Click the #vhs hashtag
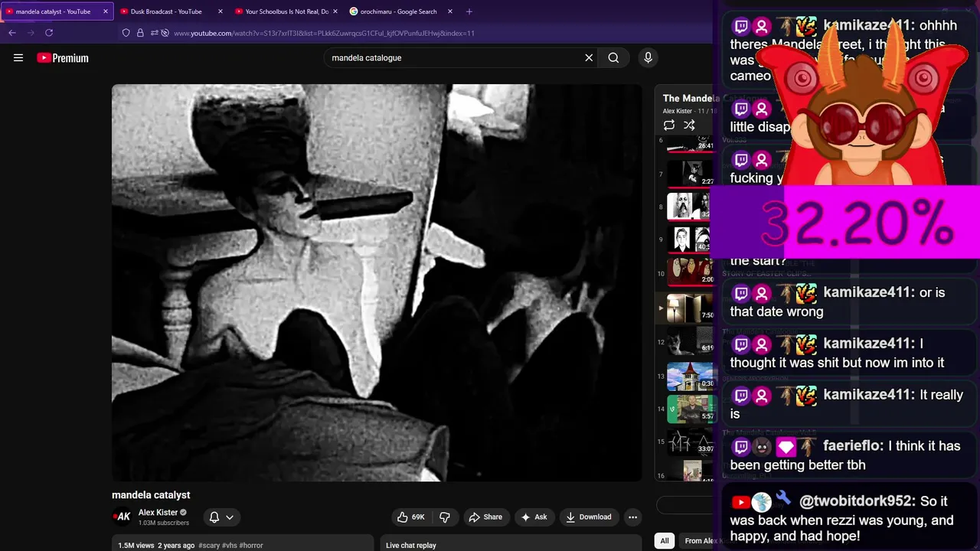Viewport: 980px width, 551px height. pos(229,546)
